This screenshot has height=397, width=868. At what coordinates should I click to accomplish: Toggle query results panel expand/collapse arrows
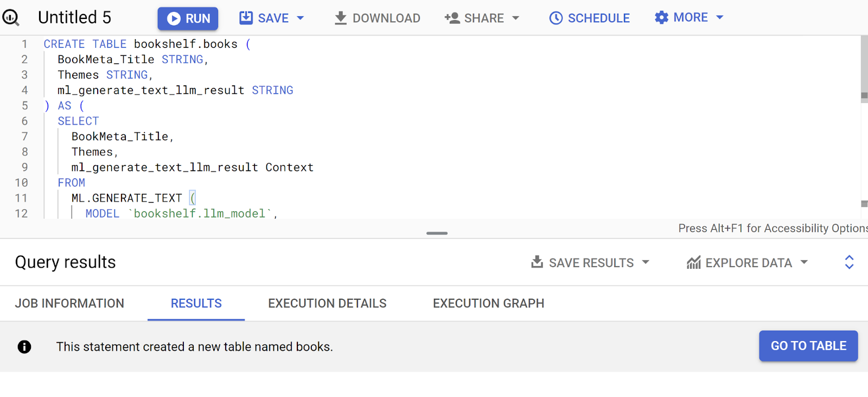pyautogui.click(x=849, y=262)
